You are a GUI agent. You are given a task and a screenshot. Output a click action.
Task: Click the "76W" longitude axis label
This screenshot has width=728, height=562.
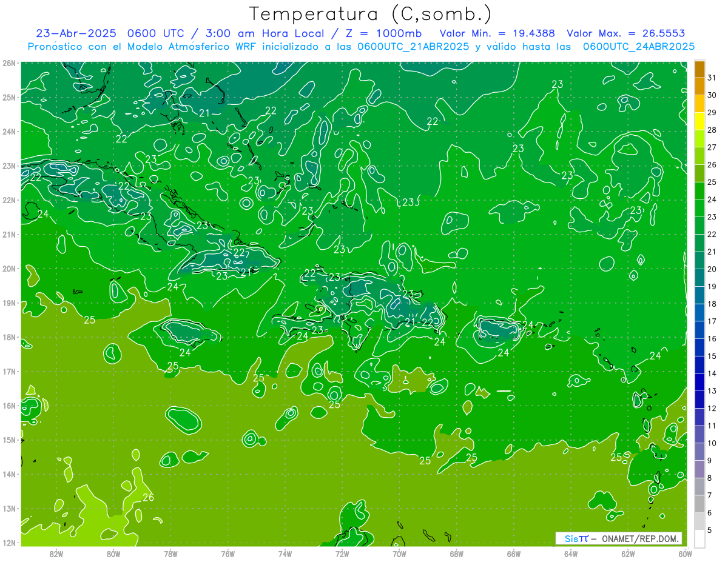tap(228, 554)
